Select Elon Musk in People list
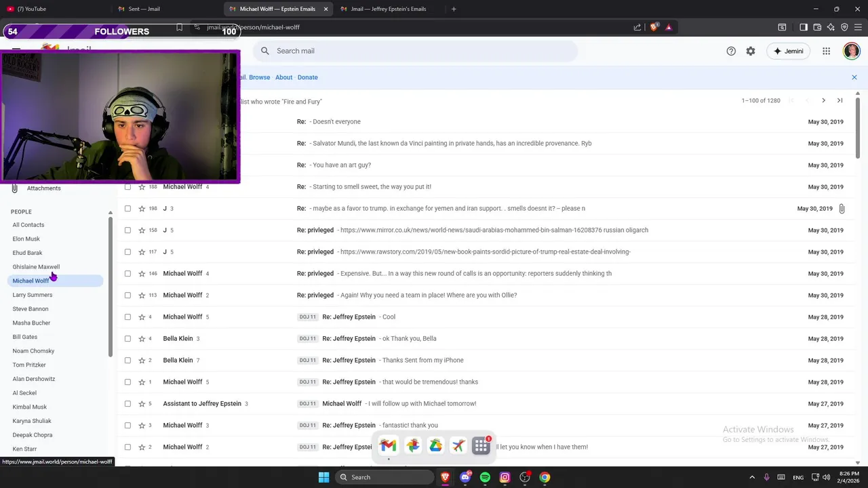868x488 pixels. 26,239
